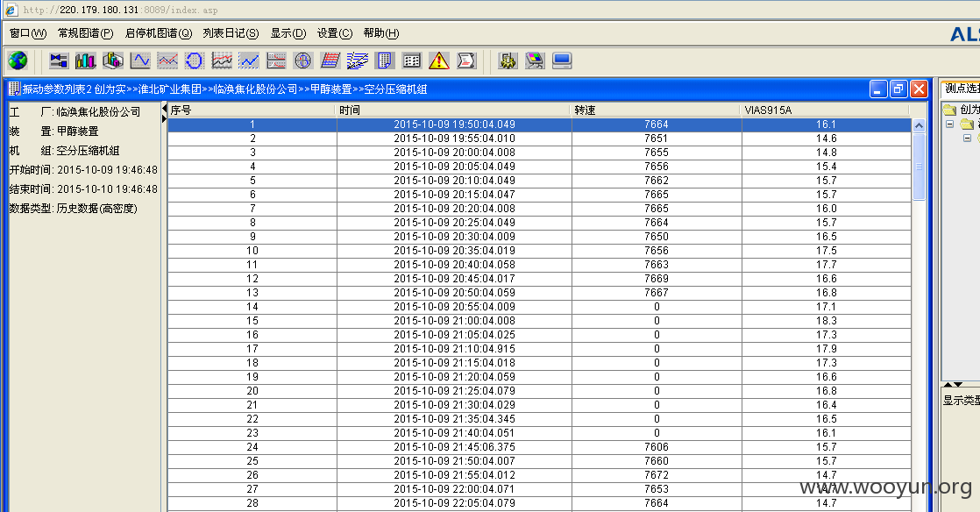Image resolution: width=980 pixels, height=512 pixels.
Task: Click the VIAS915A column header
Action: click(826, 110)
